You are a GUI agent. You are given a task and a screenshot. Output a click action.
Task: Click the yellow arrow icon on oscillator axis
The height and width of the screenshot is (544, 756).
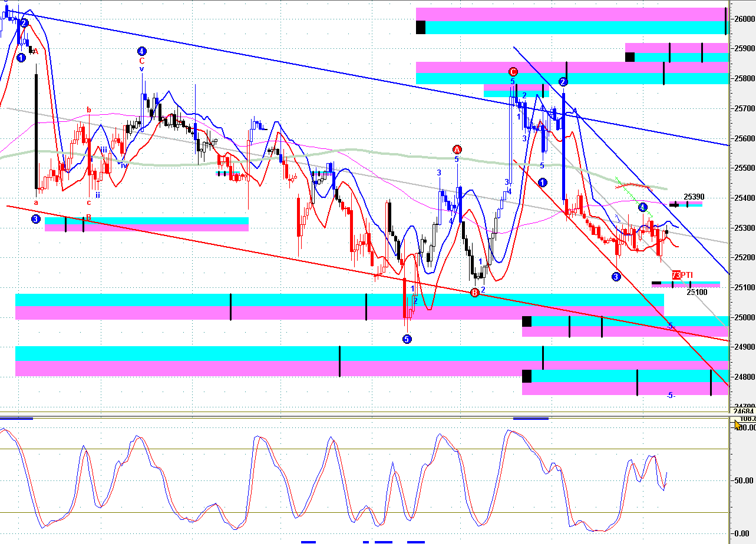(738, 425)
